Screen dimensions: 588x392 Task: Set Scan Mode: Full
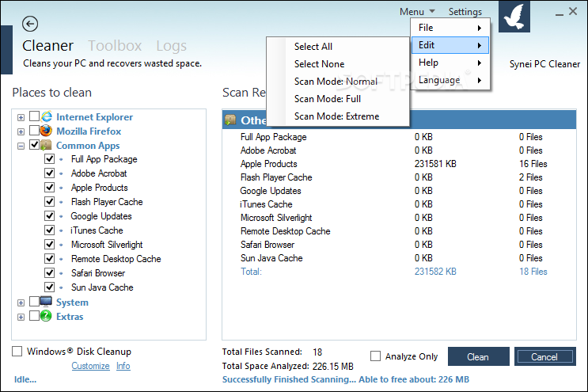tap(337, 99)
